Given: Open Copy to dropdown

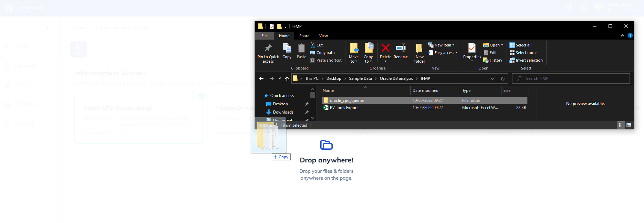Looking at the screenshot, I should coord(368,53).
